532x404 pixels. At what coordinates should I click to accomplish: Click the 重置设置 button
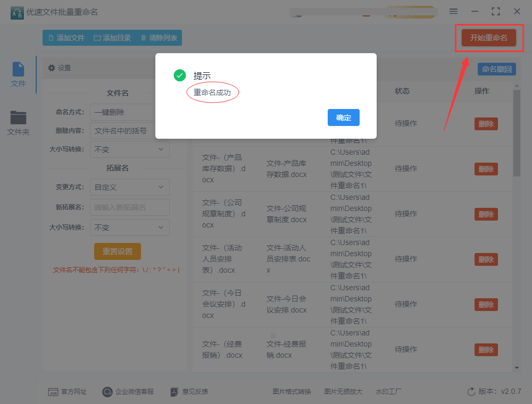tap(118, 251)
